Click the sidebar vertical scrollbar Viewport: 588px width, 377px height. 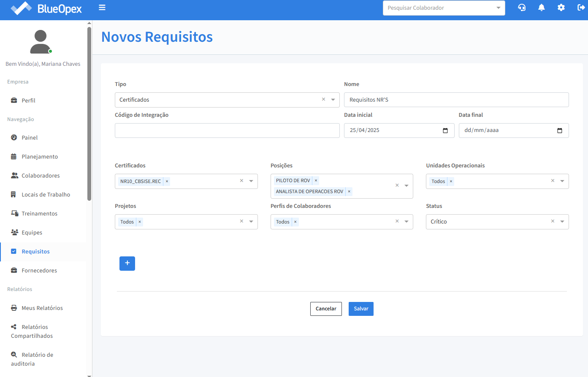[x=89, y=114]
